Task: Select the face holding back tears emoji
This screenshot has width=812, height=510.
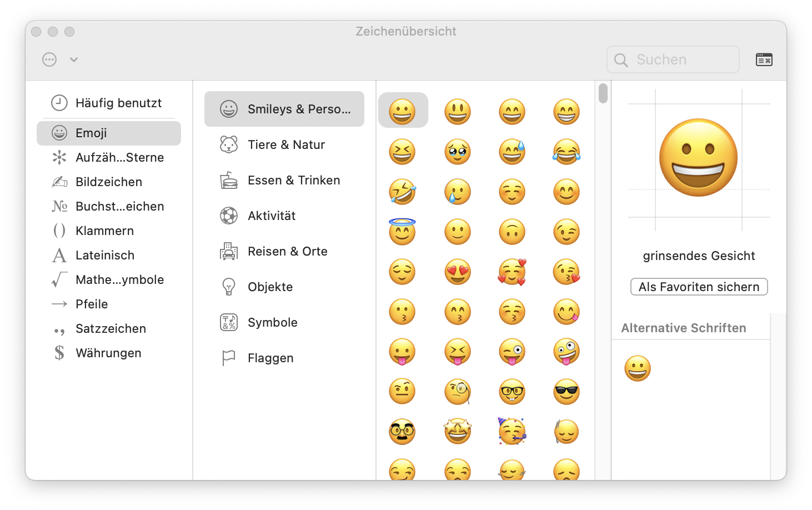Action: coord(458,152)
